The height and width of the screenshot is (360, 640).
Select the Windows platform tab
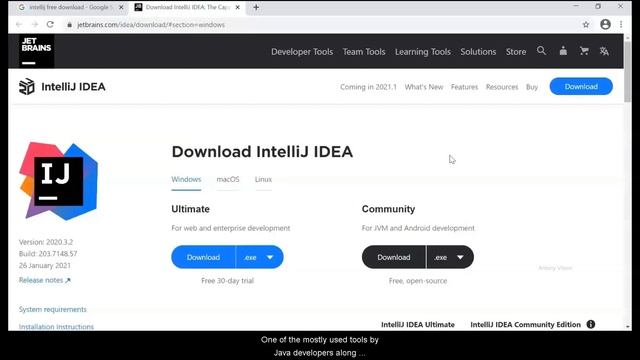coord(186,180)
